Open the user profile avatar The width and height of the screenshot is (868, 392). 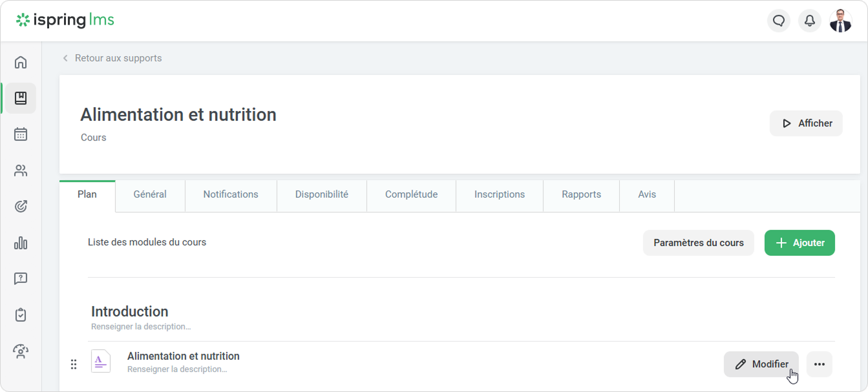[840, 21]
